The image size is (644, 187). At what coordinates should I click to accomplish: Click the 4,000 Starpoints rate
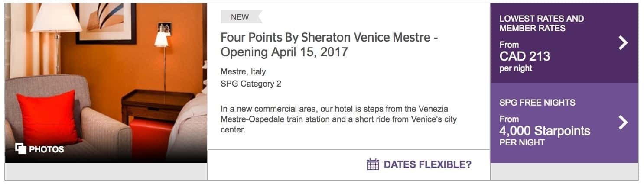[x=545, y=131]
